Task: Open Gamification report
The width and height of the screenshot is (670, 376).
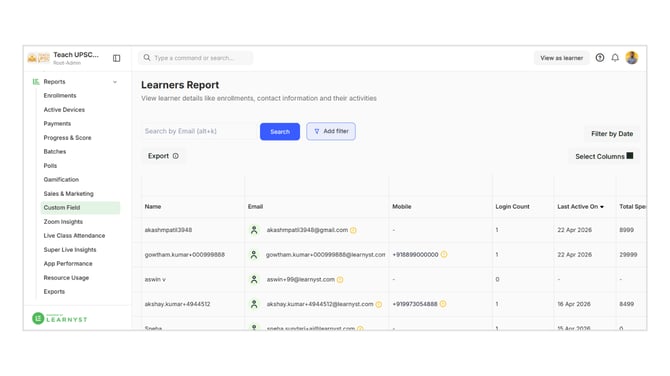Action: point(61,179)
